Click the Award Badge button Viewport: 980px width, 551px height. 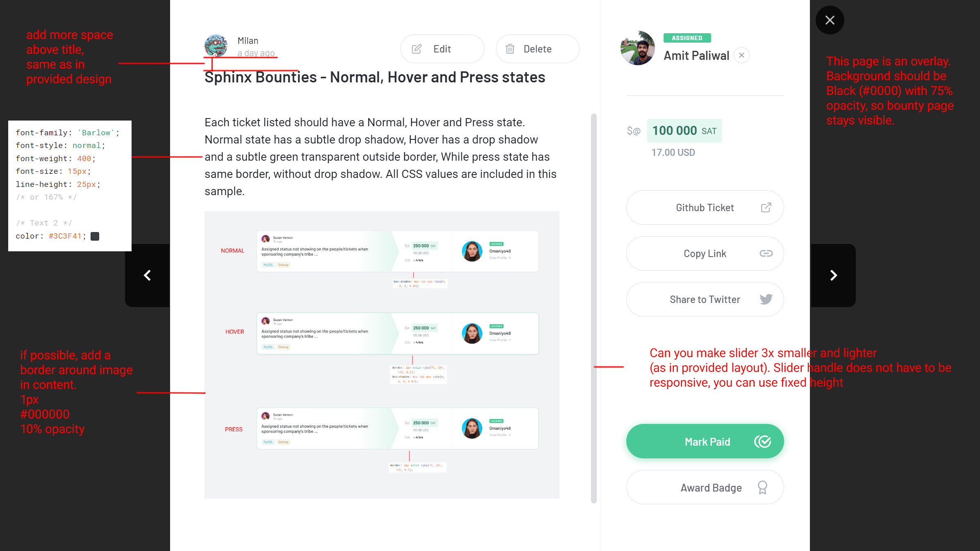tap(705, 487)
